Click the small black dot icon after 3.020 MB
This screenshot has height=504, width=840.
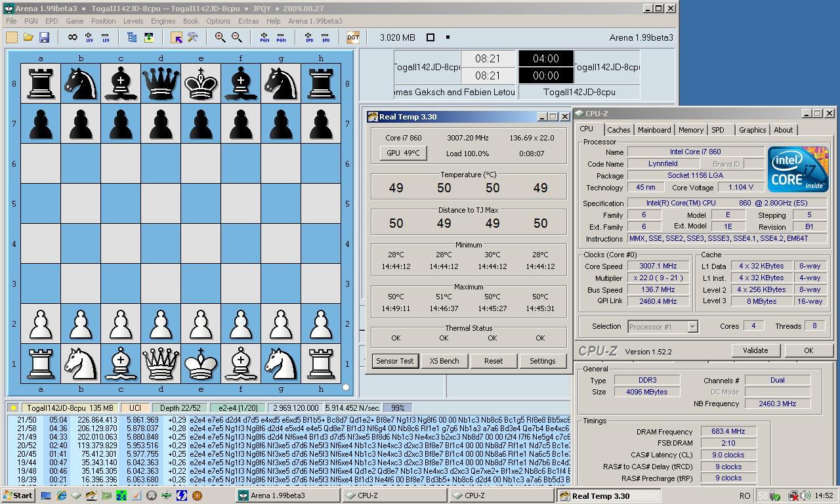click(448, 37)
